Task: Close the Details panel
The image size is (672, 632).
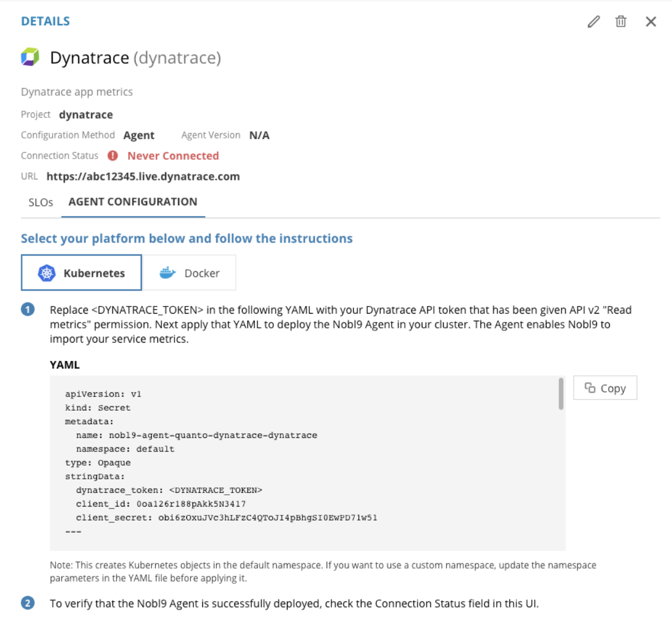Action: pos(651,21)
